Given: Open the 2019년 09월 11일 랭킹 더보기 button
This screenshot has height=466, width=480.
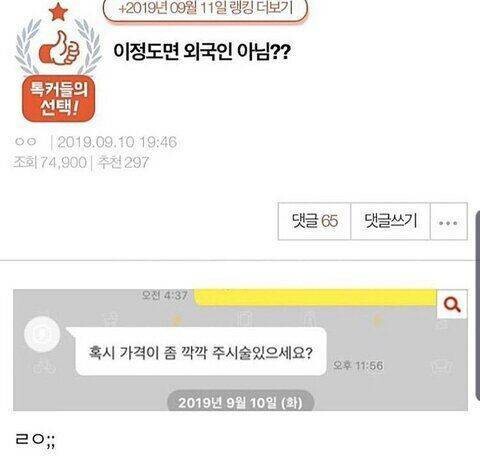Looking at the screenshot, I should (x=205, y=9).
